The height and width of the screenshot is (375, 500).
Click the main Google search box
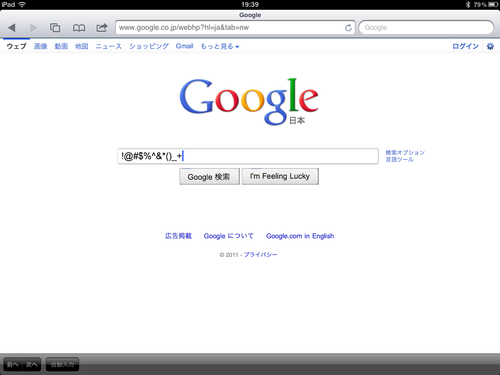pos(248,156)
